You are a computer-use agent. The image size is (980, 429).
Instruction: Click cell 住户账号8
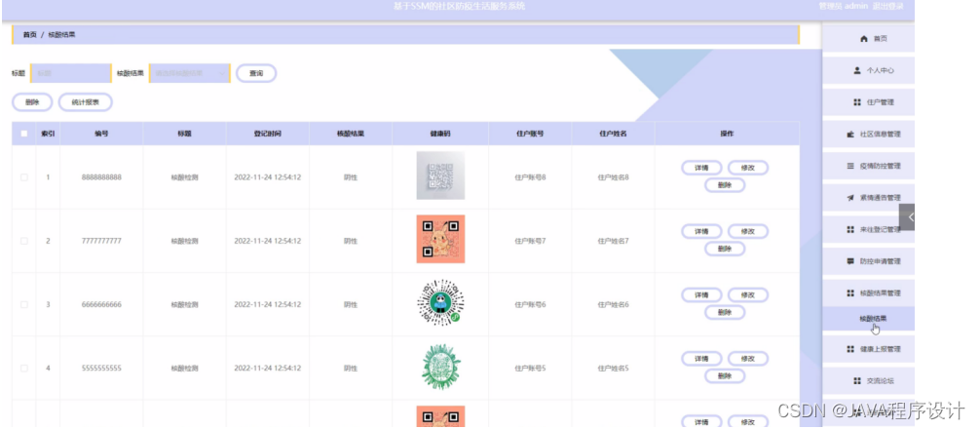click(x=530, y=177)
